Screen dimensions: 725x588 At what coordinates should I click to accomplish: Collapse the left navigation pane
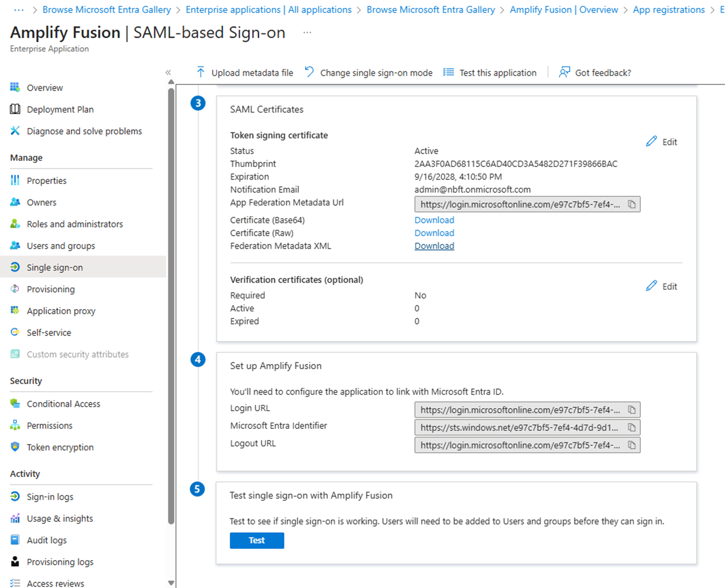(168, 73)
